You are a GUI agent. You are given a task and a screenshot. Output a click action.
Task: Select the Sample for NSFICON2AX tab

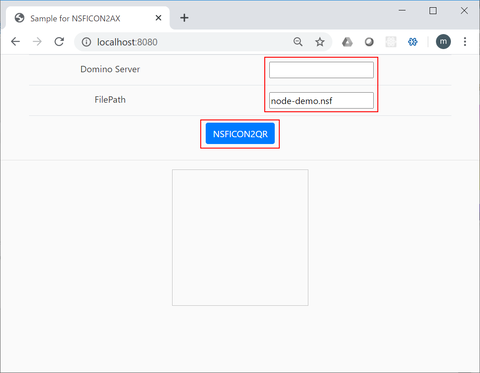(x=87, y=18)
